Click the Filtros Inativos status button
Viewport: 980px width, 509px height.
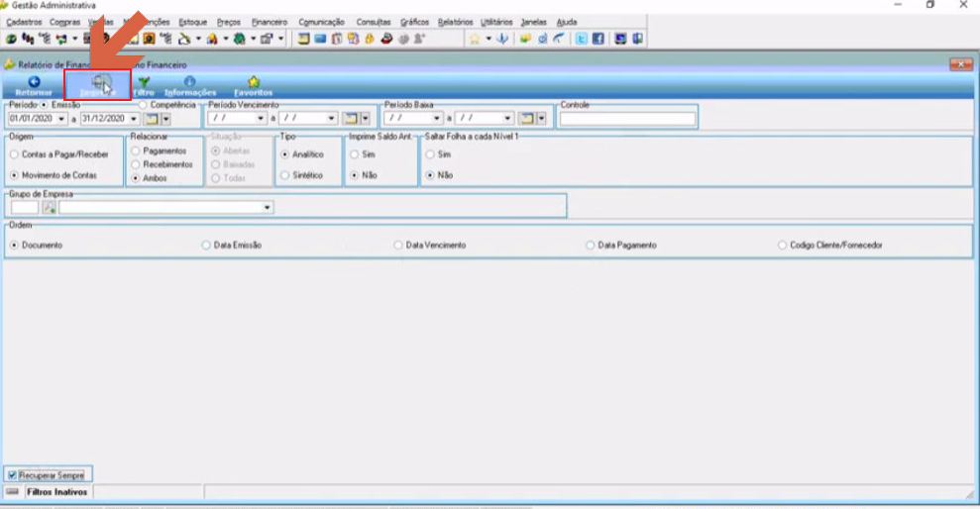click(x=56, y=492)
